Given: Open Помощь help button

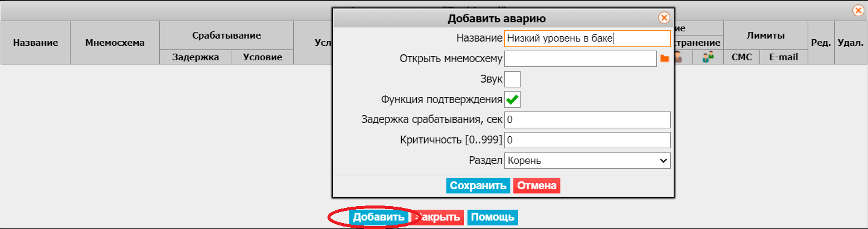Looking at the screenshot, I should (493, 217).
